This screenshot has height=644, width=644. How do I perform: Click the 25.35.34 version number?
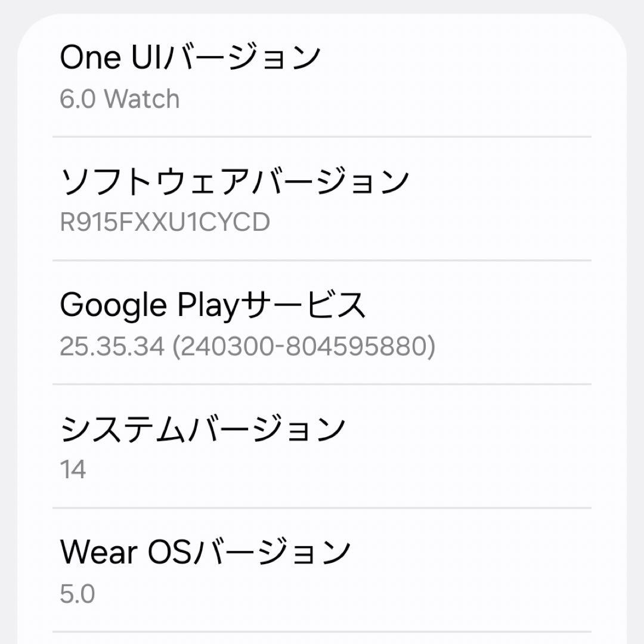pyautogui.click(x=112, y=346)
